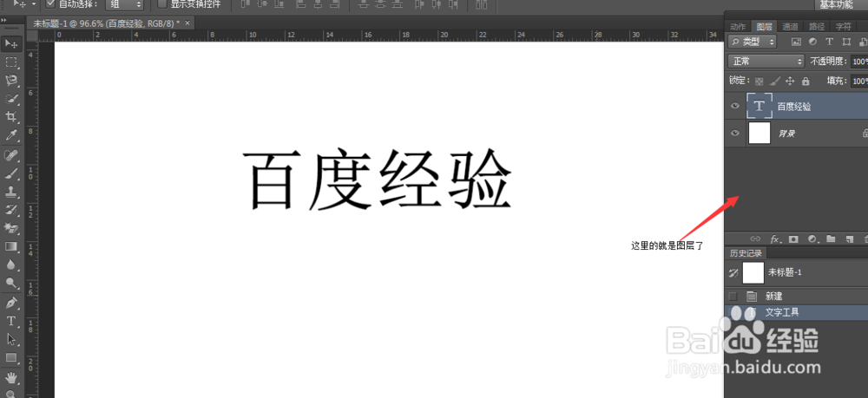868x398 pixels.
Task: Filter layers by type layers
Action: 829,42
